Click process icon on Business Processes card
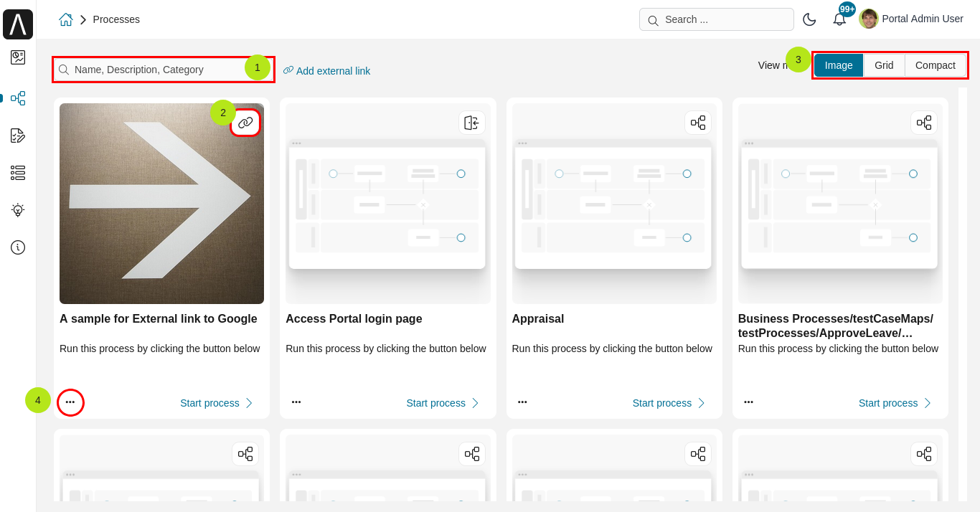The image size is (980, 512). click(x=924, y=123)
